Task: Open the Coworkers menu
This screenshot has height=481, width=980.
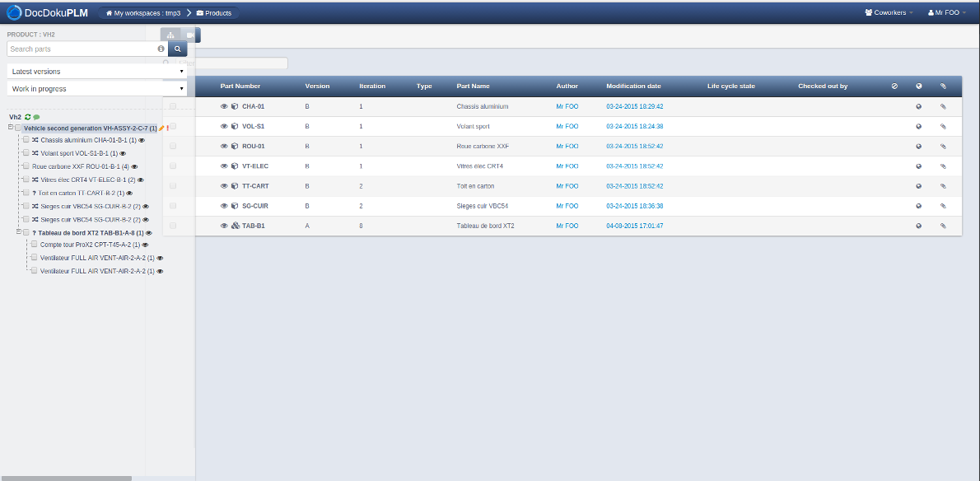Action: (x=889, y=12)
